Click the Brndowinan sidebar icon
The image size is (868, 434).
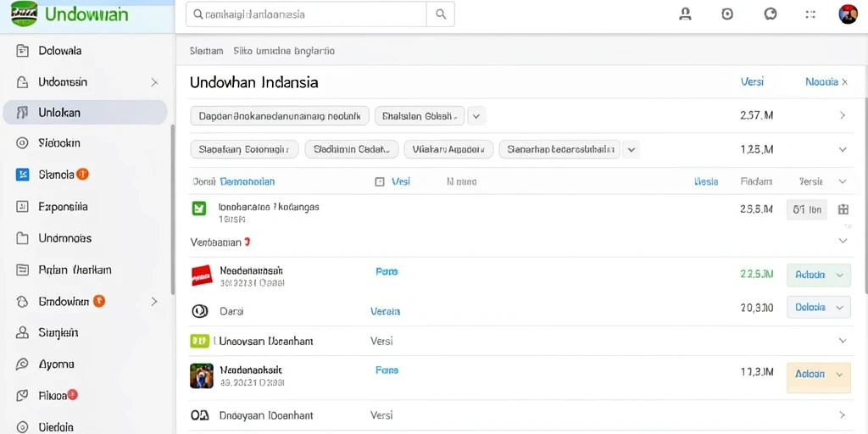[x=22, y=302]
